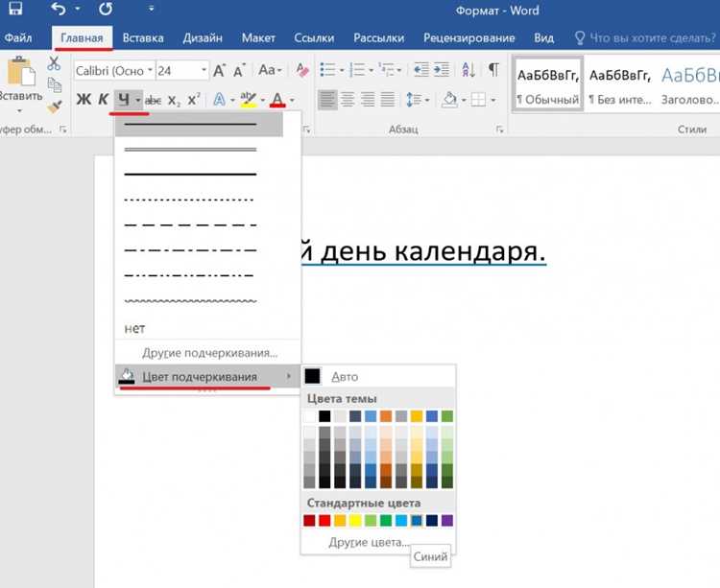Justify the paragraph text
Screen dimensions: 720x588
tap(388, 100)
